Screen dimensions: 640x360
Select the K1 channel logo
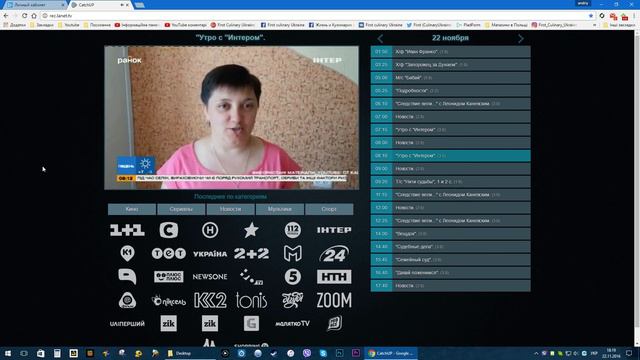(127, 253)
